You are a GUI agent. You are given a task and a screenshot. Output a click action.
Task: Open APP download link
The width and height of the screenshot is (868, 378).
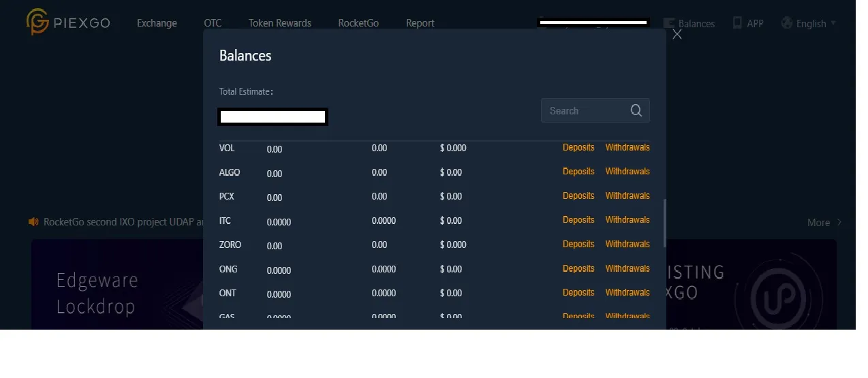755,23
